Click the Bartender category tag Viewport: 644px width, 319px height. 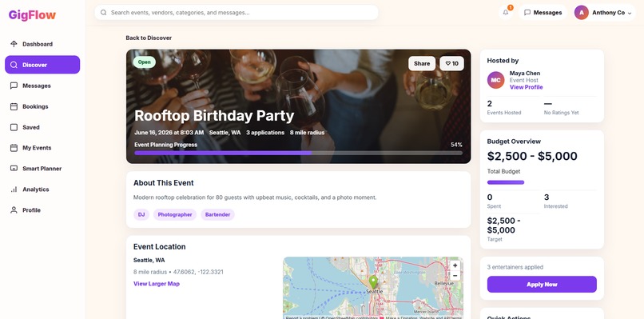tap(217, 214)
